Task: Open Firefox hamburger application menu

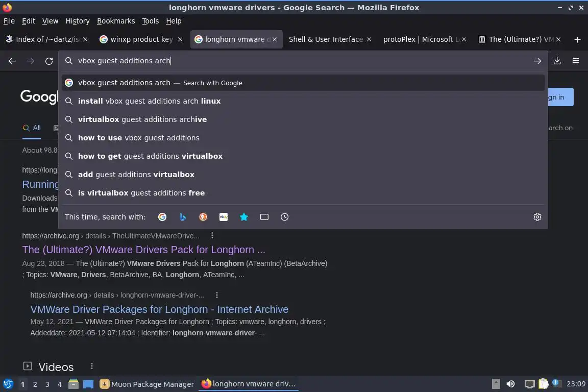Action: click(x=576, y=61)
